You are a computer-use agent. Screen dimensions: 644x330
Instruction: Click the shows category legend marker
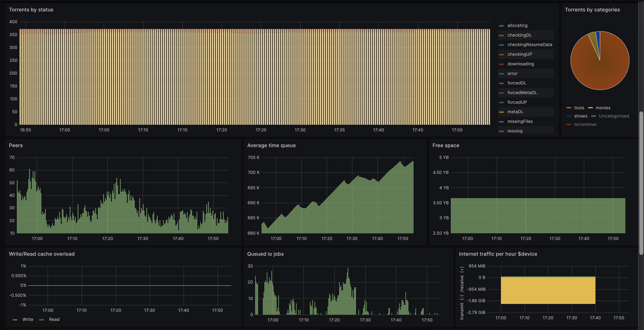(569, 116)
